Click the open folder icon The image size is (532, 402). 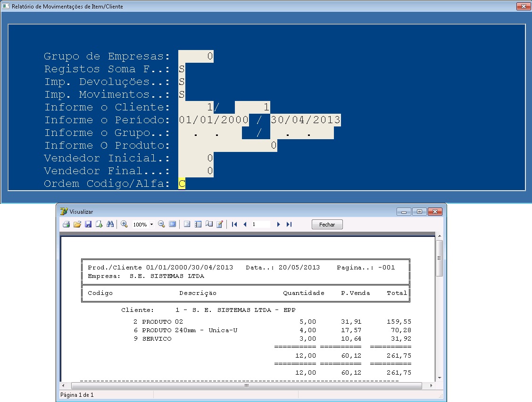(x=77, y=225)
